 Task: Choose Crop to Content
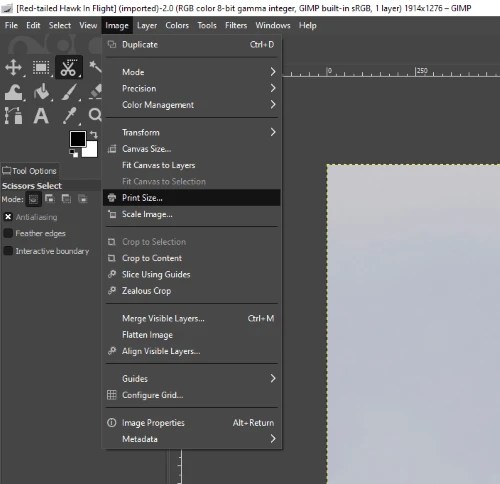click(191, 258)
